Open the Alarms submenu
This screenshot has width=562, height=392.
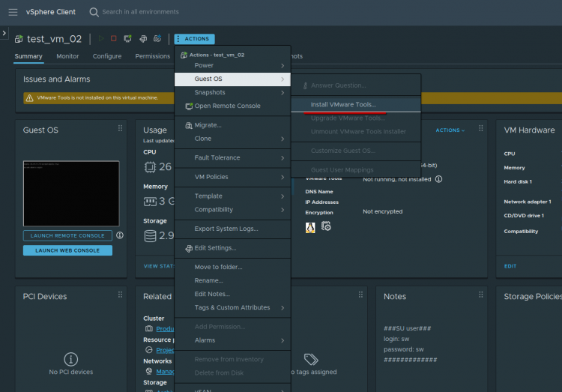coord(232,340)
